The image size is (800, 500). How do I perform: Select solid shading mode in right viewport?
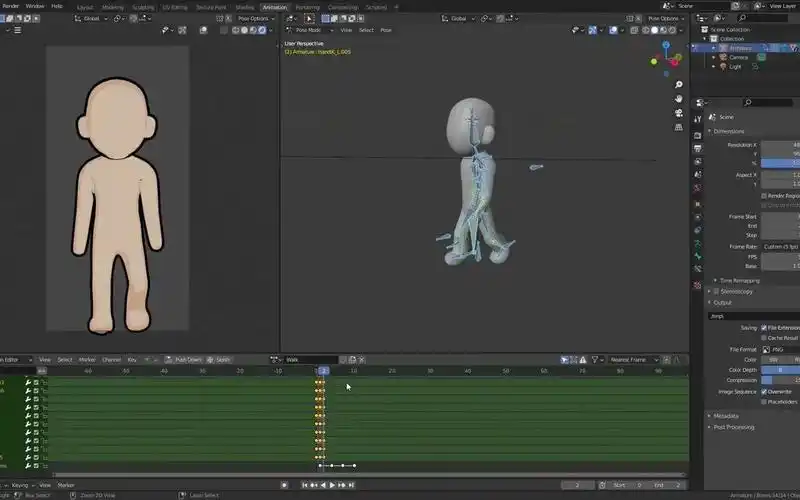655,30
